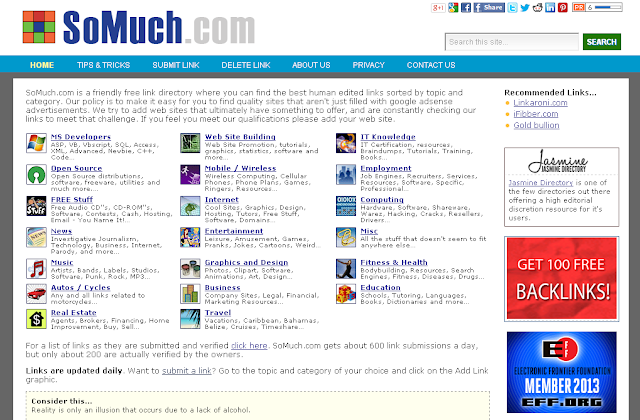Click the Travel palm tree icon
Image resolution: width=640 pixels, height=420 pixels.
[x=190, y=319]
